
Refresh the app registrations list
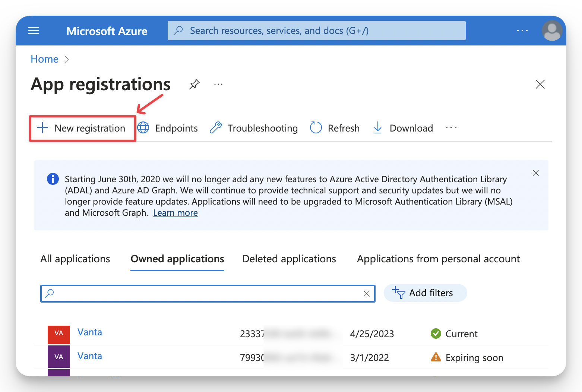click(x=335, y=128)
